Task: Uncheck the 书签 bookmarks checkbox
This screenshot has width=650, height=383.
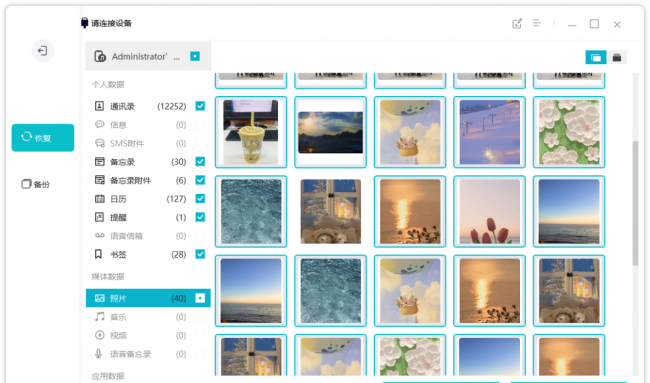Action: pyautogui.click(x=200, y=254)
